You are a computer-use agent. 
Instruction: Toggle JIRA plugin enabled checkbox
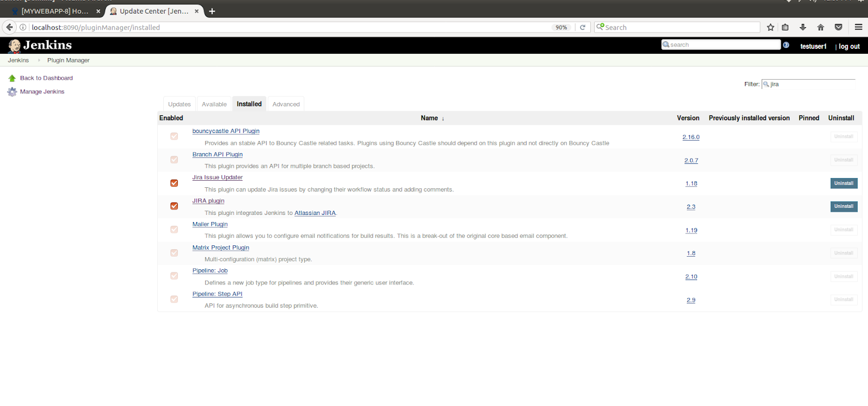coord(174,206)
